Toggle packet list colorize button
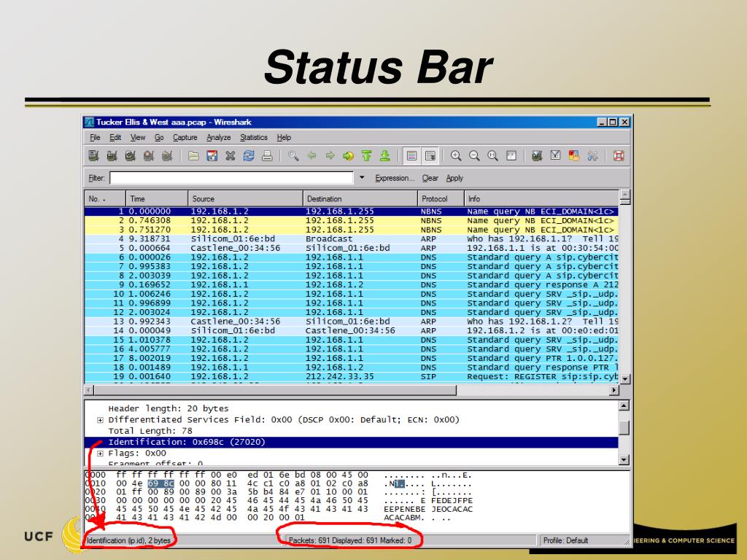747x560 pixels. pyautogui.click(x=411, y=156)
